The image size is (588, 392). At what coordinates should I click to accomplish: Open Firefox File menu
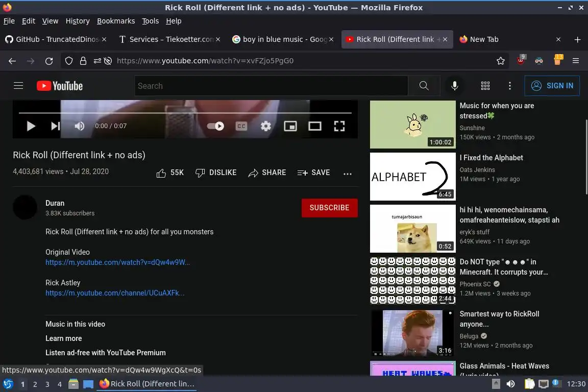pos(9,21)
